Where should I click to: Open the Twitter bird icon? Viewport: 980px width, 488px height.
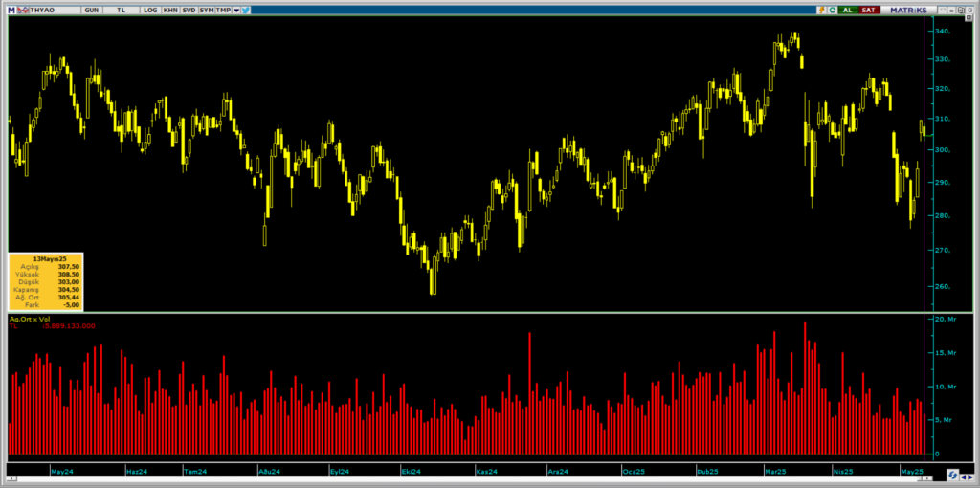point(246,9)
